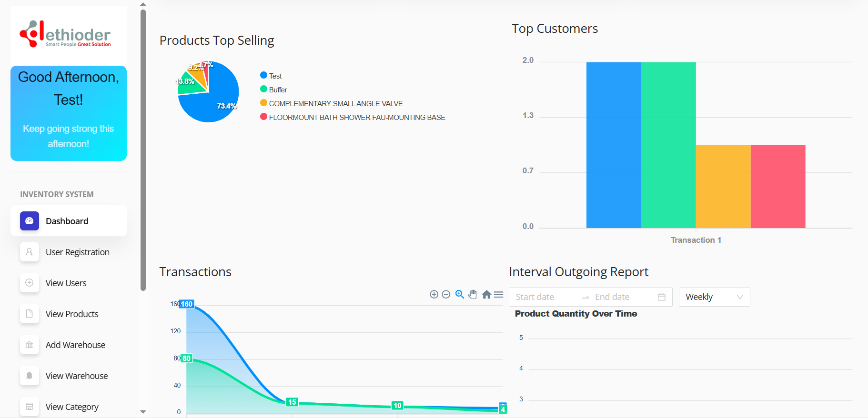This screenshot has width=868, height=418.
Task: Select the magnifier selection zoom tool
Action: coord(460,295)
